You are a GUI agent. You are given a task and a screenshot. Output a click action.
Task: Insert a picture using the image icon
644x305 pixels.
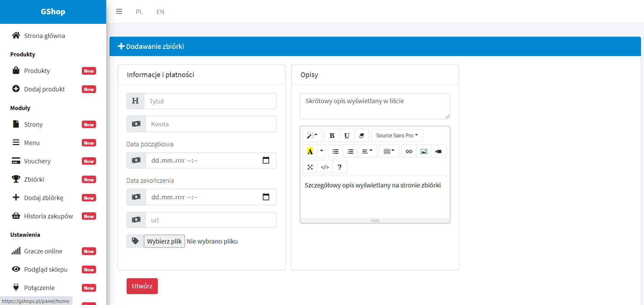(423, 151)
